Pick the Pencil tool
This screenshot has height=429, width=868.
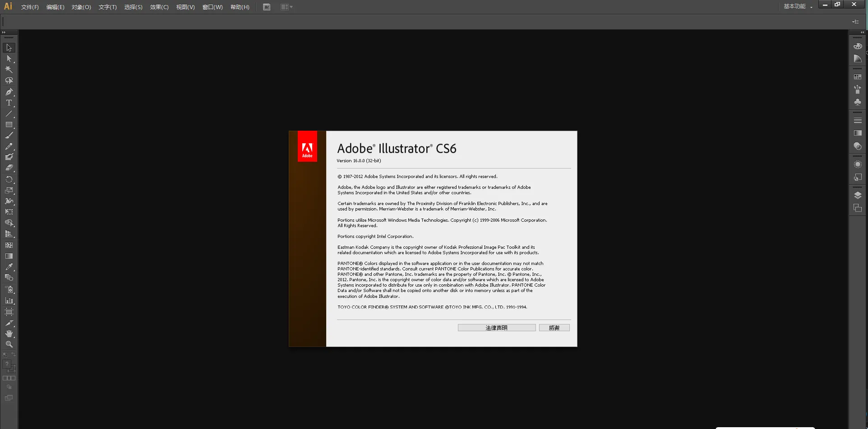click(9, 146)
